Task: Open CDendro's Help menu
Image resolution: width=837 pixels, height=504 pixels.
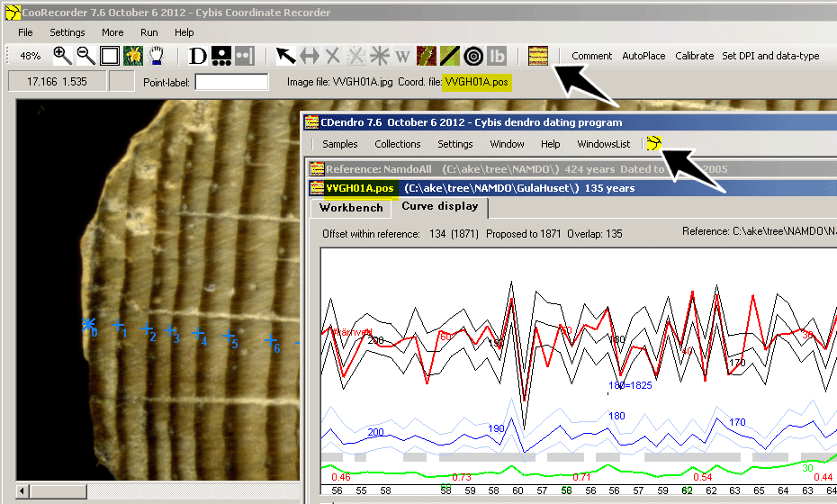Action: tap(550, 144)
